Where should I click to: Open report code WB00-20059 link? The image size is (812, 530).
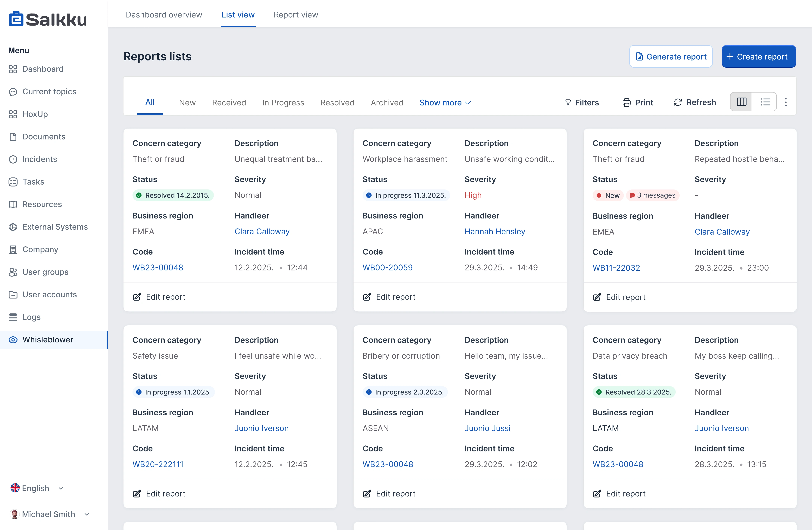click(x=387, y=267)
